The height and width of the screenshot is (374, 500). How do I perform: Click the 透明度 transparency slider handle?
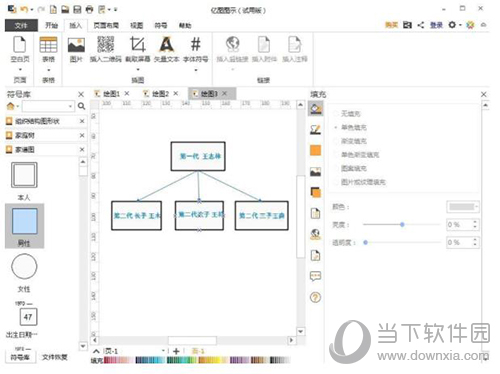(365, 242)
